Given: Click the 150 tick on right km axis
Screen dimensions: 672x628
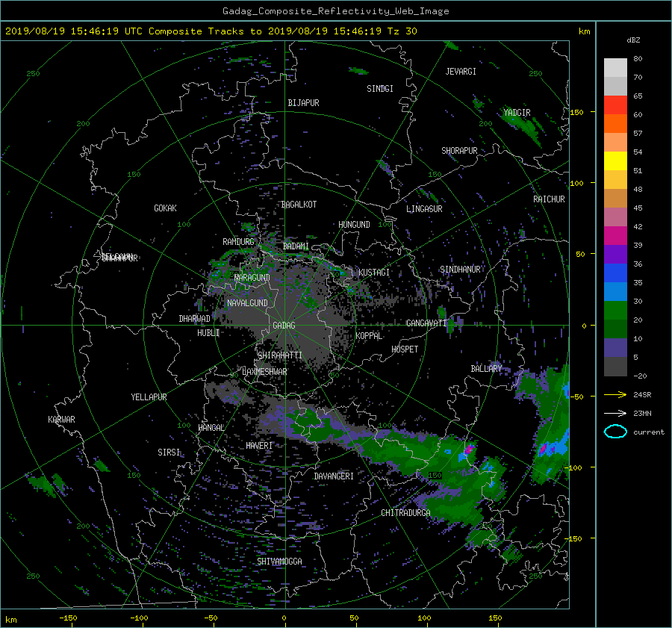Looking at the screenshot, I should tap(577, 112).
